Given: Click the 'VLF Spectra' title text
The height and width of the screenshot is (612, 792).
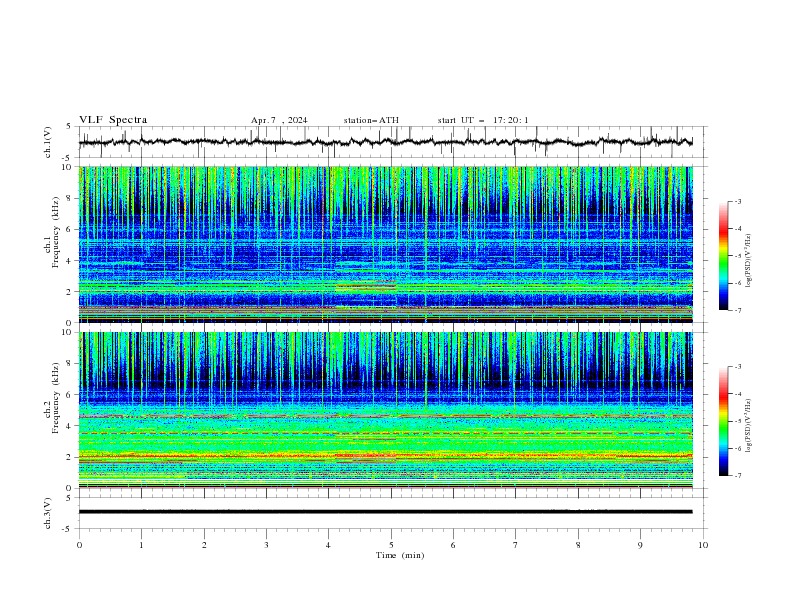Looking at the screenshot, I should 113,120.
